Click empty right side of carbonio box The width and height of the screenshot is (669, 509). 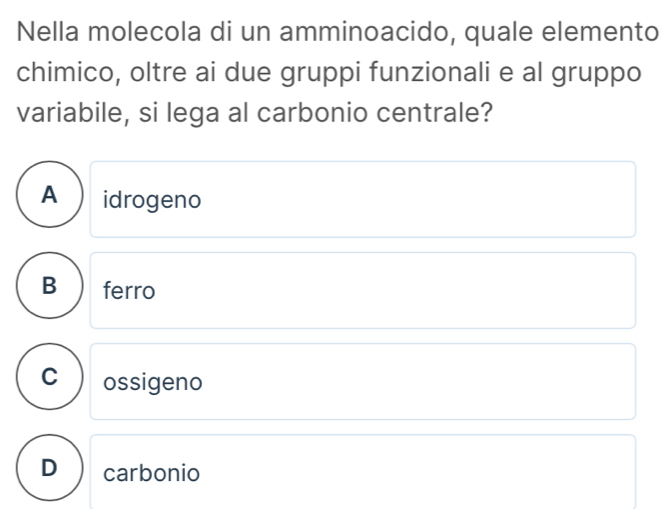click(450, 472)
